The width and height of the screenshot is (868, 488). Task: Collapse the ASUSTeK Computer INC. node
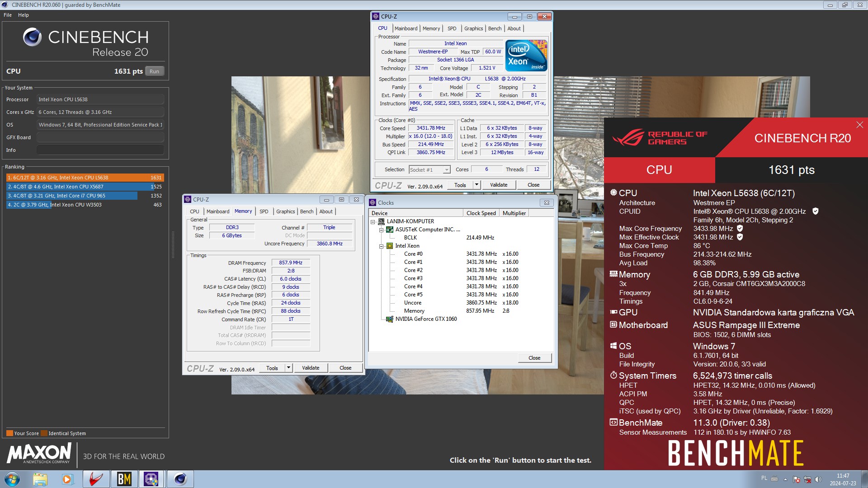click(381, 230)
